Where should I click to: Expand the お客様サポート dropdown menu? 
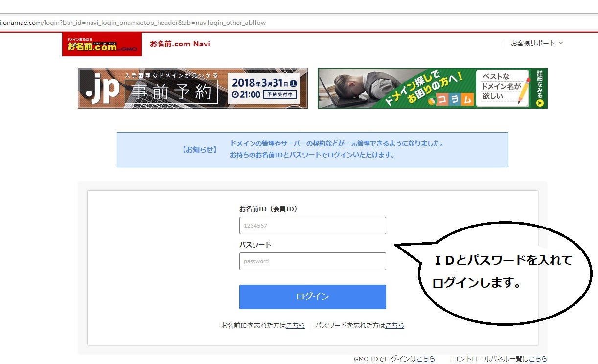coord(537,43)
